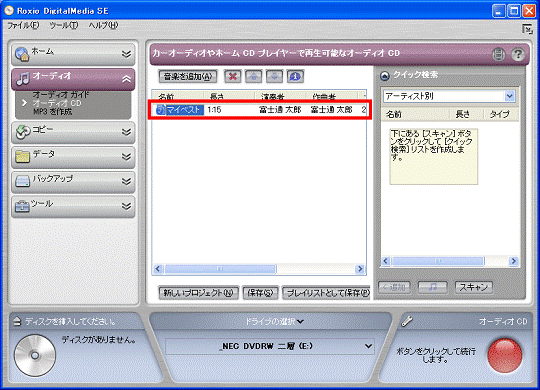
Task: Select MP3 を作成 in sidebar
Action: (53, 112)
